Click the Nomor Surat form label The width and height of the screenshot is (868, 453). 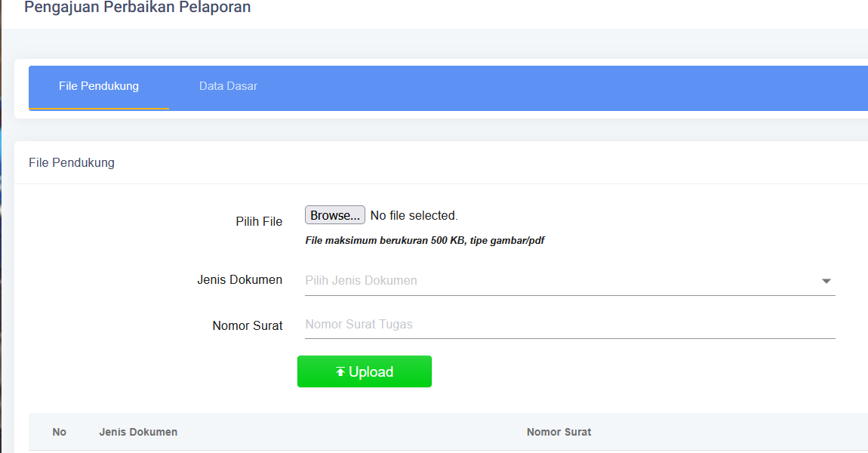(248, 325)
